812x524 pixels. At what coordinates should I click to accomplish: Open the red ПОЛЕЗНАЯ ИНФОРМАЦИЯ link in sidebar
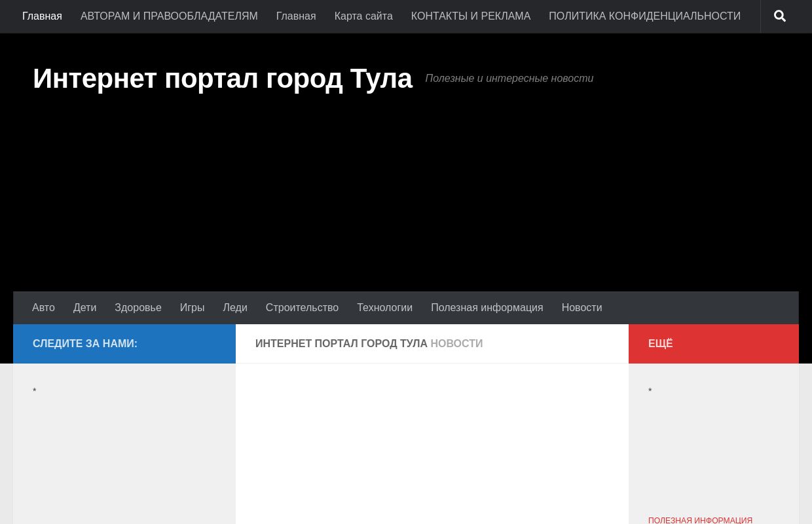[x=700, y=519]
